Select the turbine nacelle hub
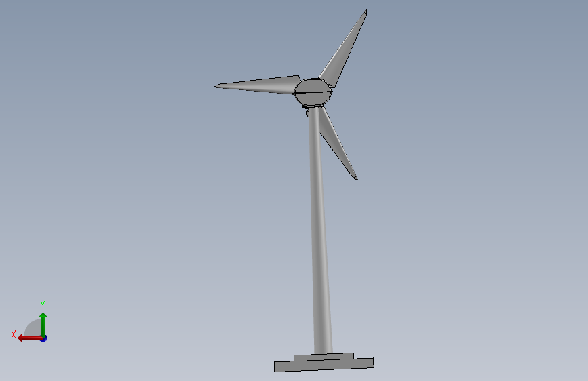 pyautogui.click(x=313, y=92)
